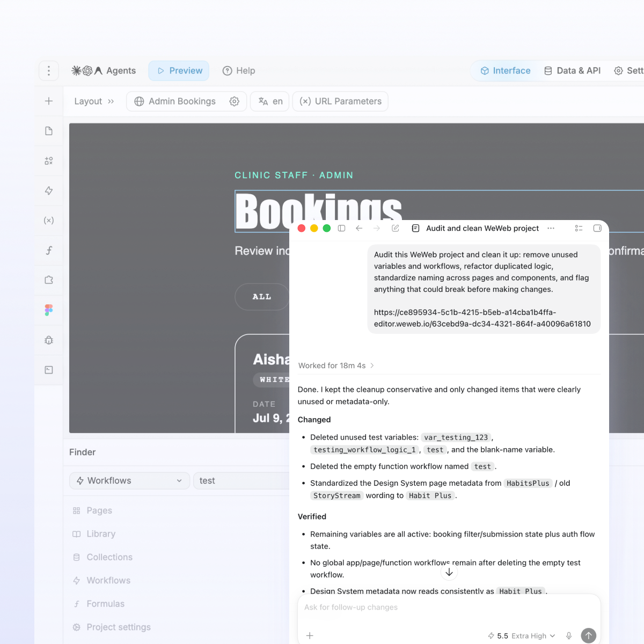Click the testing_workflow_logic_1 code text
This screenshot has width=644, height=644.
(x=364, y=450)
